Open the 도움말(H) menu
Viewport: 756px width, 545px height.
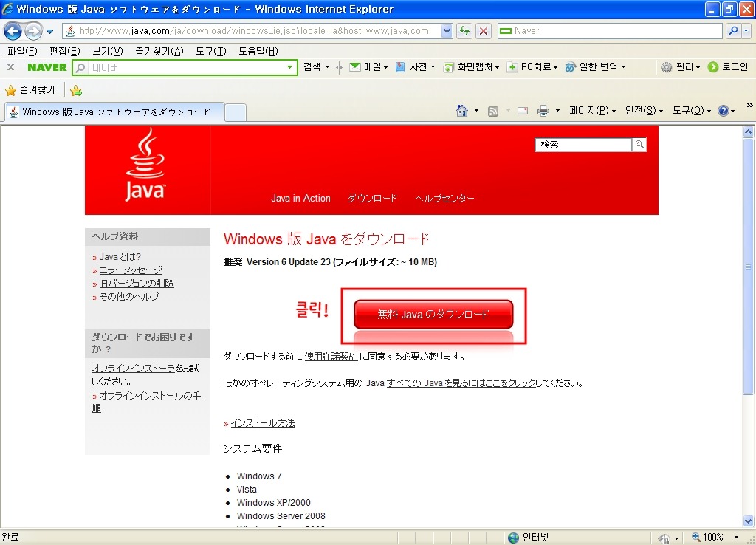[x=258, y=51]
